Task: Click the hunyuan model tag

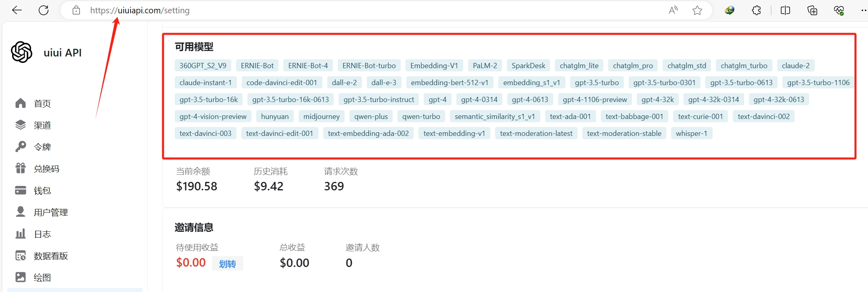Action: coord(275,117)
